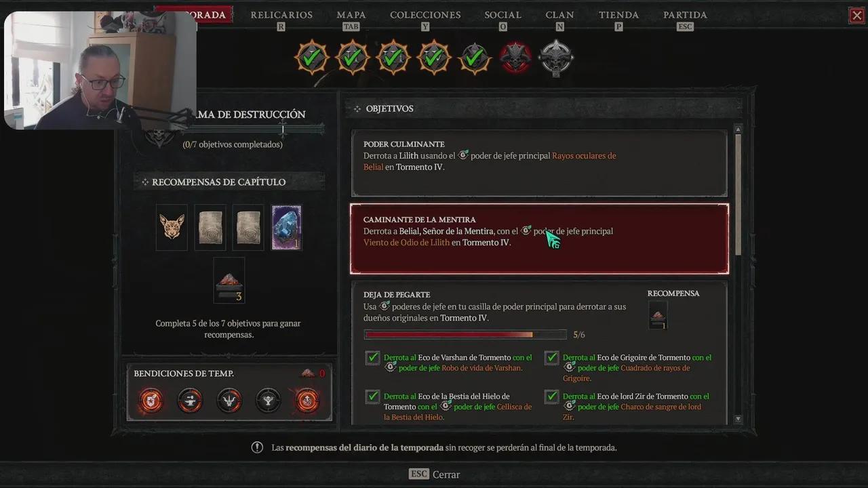Select the anvil blessing icon
Viewport: 868px width, 488px height.
(x=190, y=401)
